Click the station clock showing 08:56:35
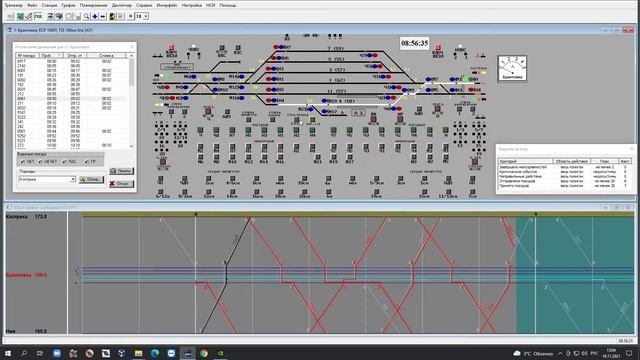This screenshot has width=640, height=360. [414, 43]
